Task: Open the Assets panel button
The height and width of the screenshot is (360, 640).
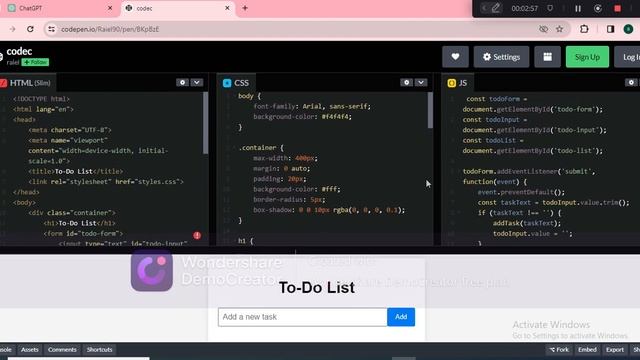Action: coord(29,350)
